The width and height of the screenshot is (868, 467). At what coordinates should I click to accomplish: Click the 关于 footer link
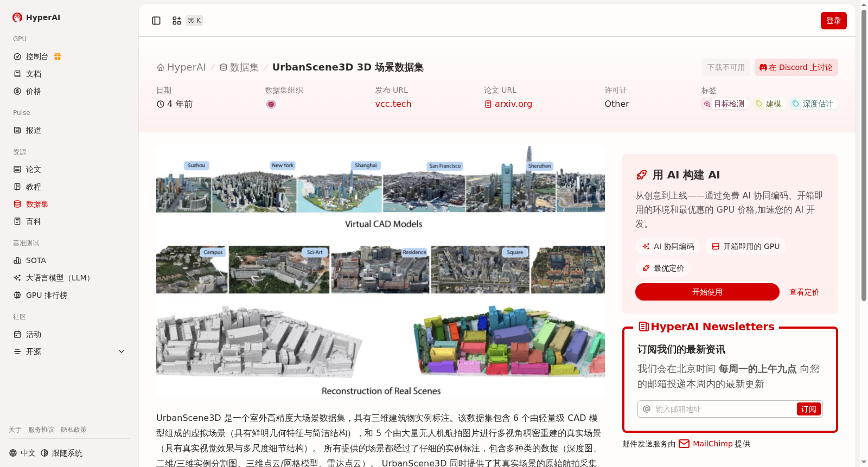[15, 430]
